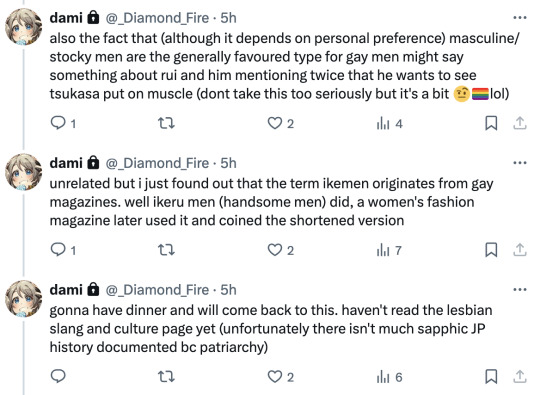Open dami's avatar on first tweet
This screenshot has width=540, height=395.
coord(23,27)
